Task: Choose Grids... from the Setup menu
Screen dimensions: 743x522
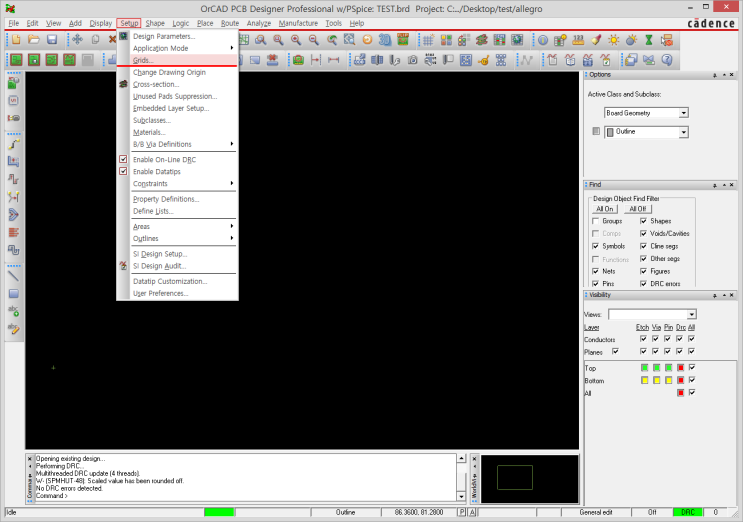Action: (x=143, y=60)
